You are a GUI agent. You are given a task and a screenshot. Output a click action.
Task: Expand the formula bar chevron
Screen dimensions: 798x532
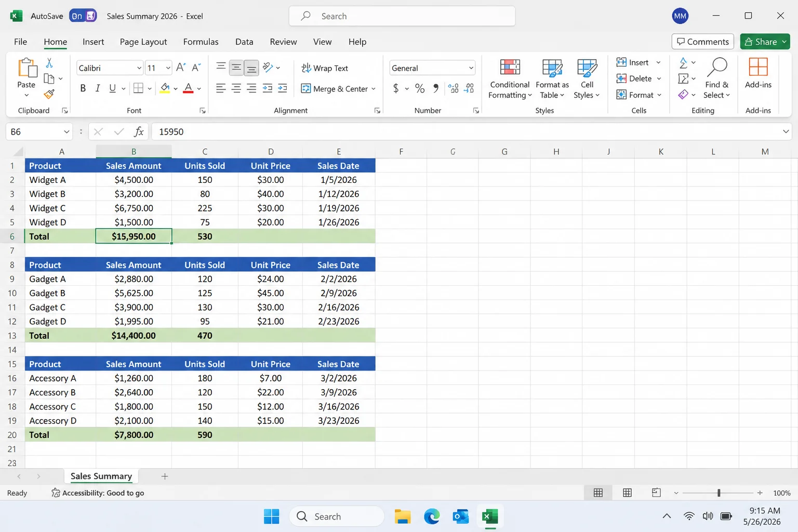click(x=786, y=132)
